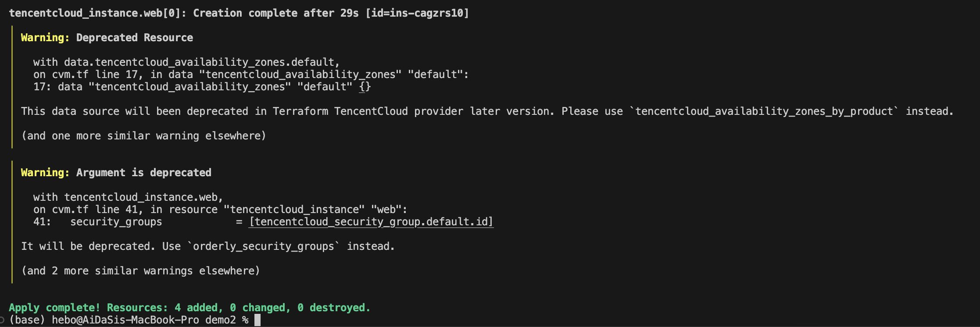This screenshot has width=980, height=327.
Task: Click 'with tencentcloud_instance.web,' line
Action: click(129, 197)
